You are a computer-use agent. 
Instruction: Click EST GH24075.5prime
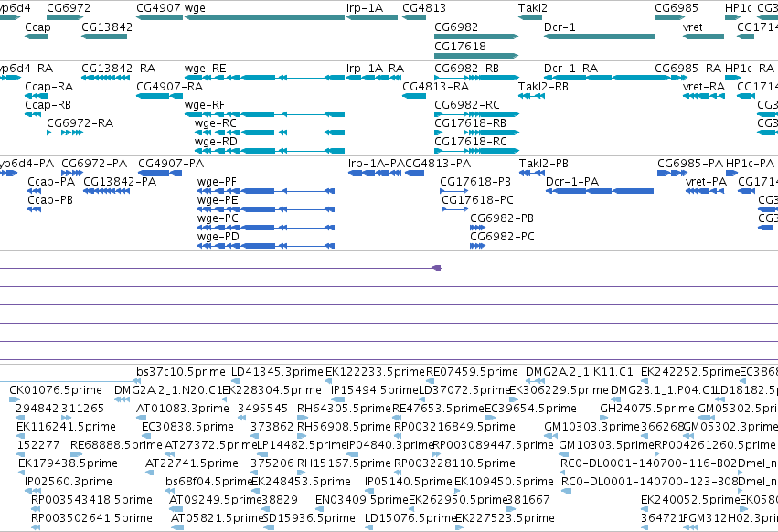pos(647,409)
